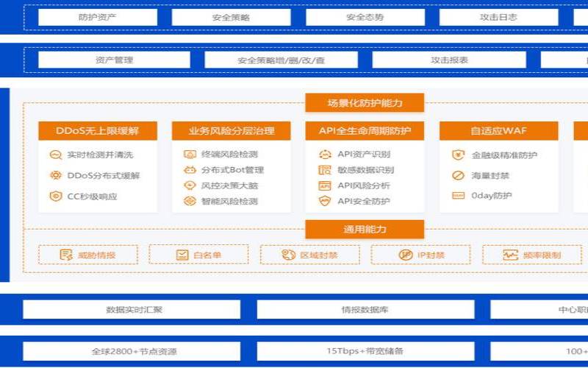The height and width of the screenshot is (368, 588).
Task: Click the 威胁情报 label
Action: (x=96, y=255)
